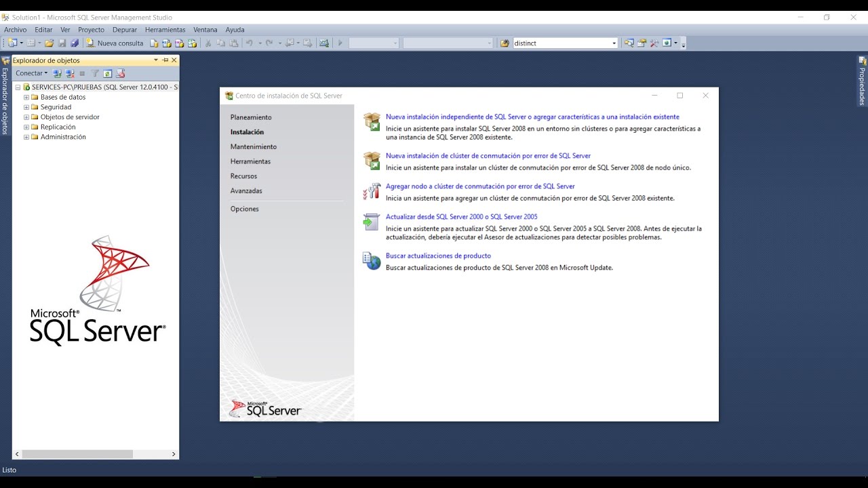
Task: Open the Undo history dropdown arrow
Action: [260, 43]
